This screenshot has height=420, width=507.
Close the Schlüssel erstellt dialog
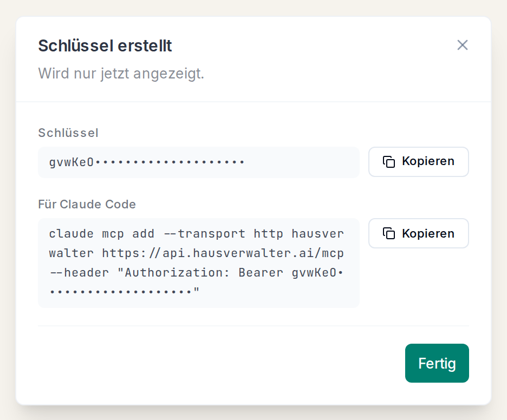click(x=463, y=45)
